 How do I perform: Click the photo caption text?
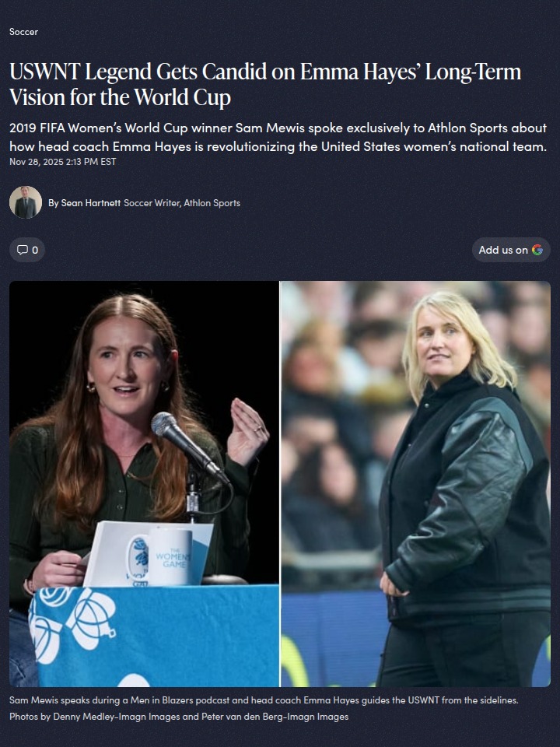[264, 700]
